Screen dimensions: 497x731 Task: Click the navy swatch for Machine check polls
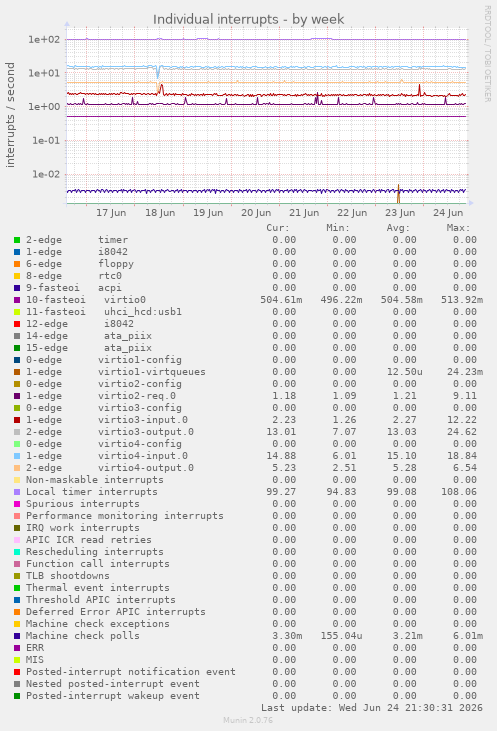click(17, 636)
